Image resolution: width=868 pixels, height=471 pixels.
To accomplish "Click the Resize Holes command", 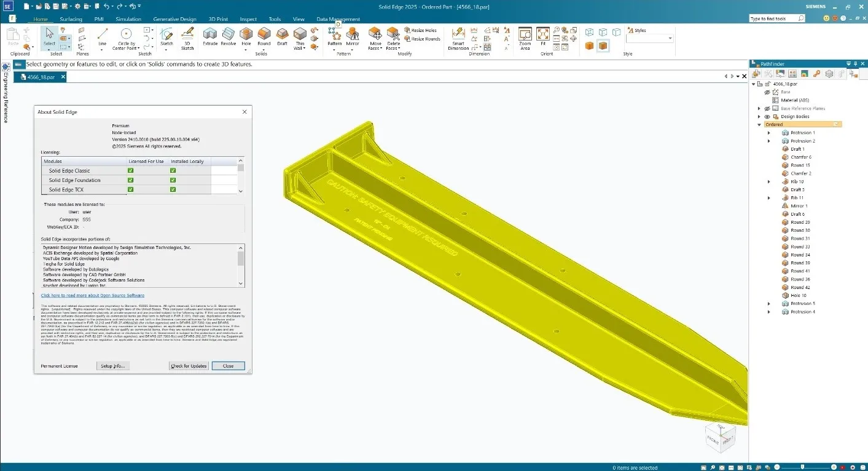I will click(420, 30).
